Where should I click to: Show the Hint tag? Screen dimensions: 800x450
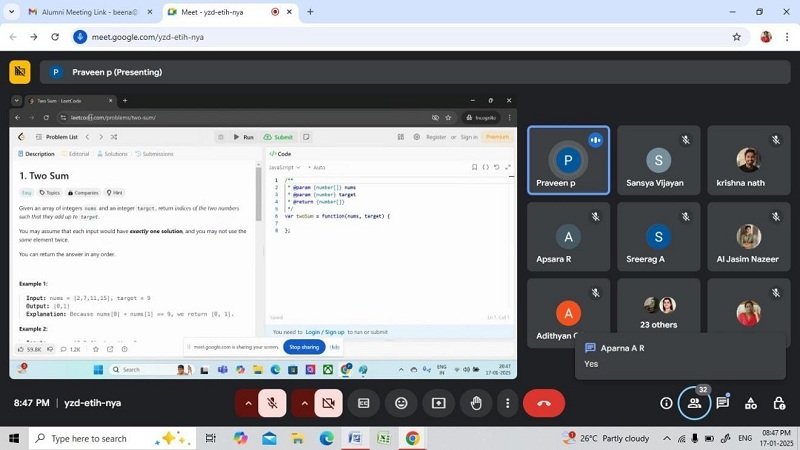[114, 193]
